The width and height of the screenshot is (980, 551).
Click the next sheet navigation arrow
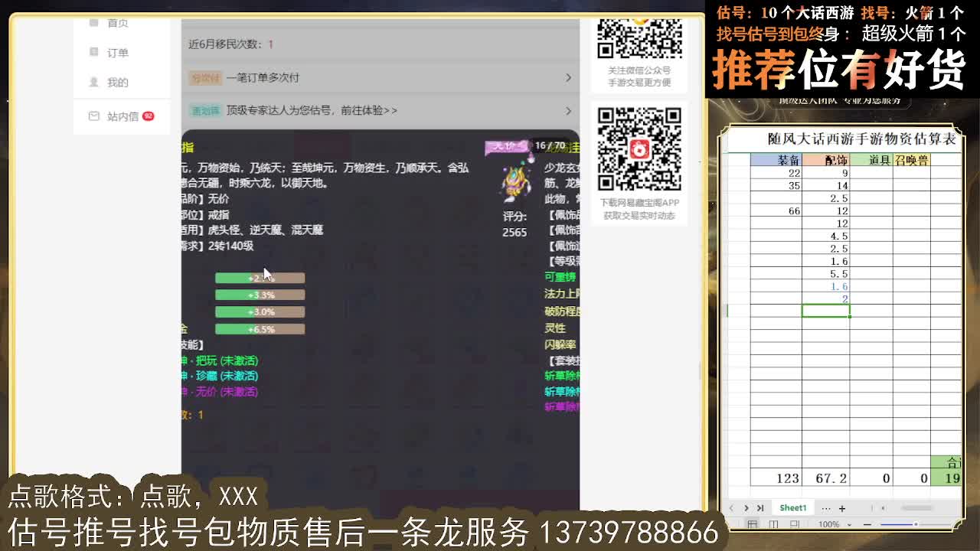[746, 508]
